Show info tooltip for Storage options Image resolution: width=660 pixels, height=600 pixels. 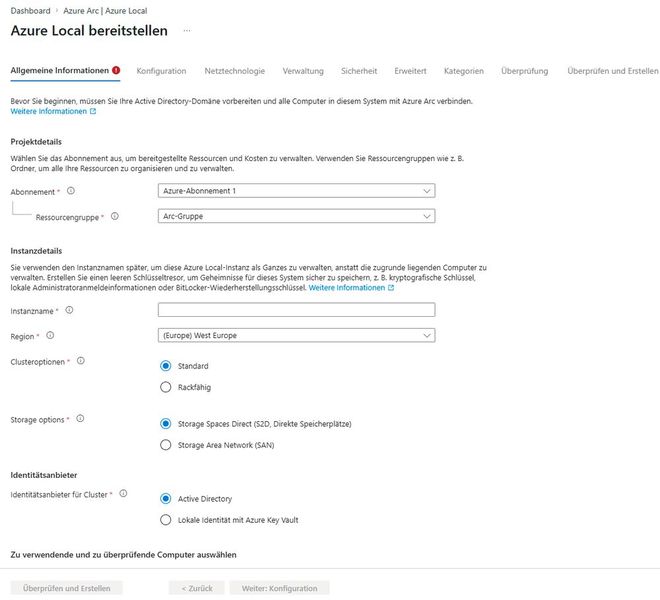coord(80,419)
